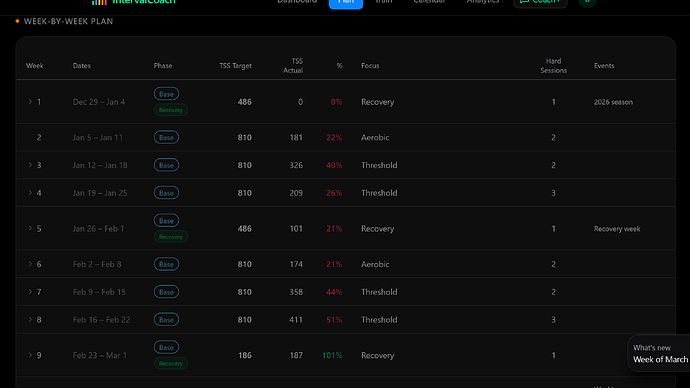Click the Recovery week event text
The image size is (690, 388).
(617, 229)
